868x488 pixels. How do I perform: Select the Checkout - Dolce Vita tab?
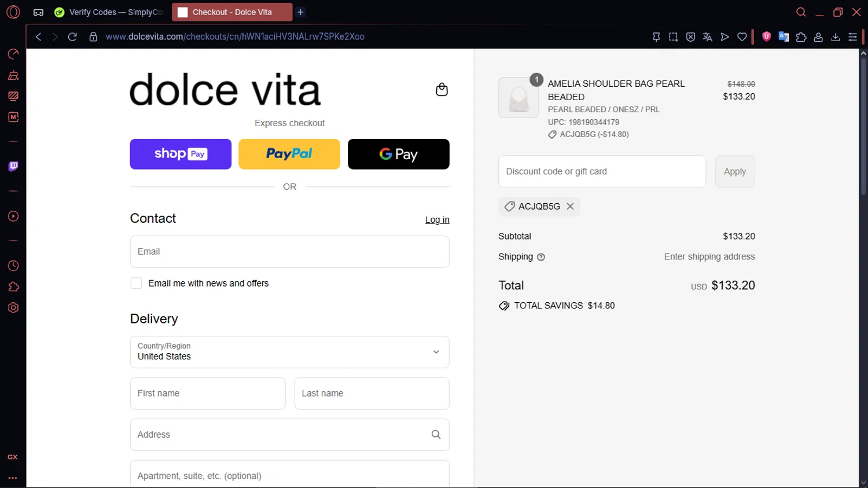click(231, 12)
